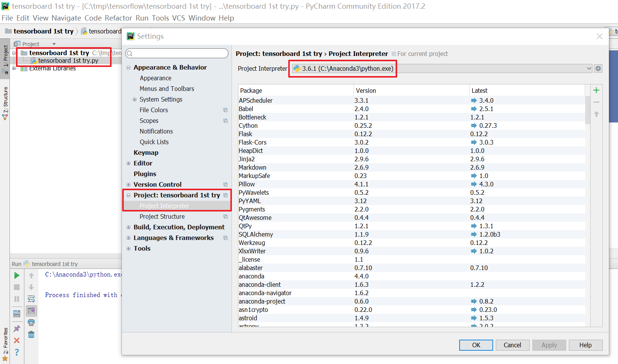Select tensorboard 1st try.py file in tree
This screenshot has height=364, width=618.
68,61
